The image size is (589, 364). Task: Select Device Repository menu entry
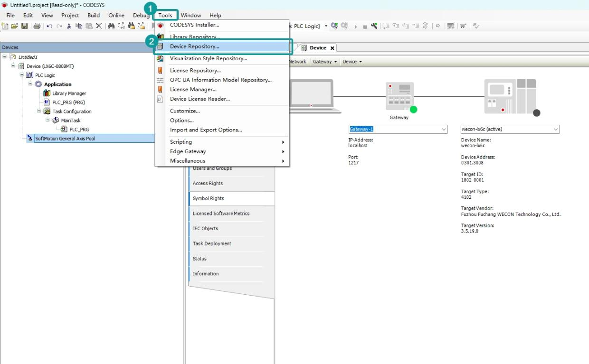[x=194, y=47]
